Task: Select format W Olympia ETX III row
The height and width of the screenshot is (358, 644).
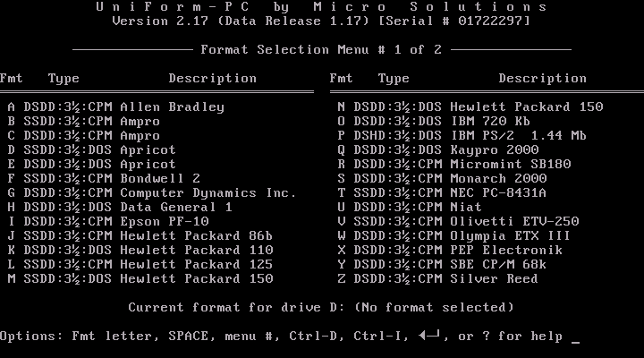Action: 454,235
